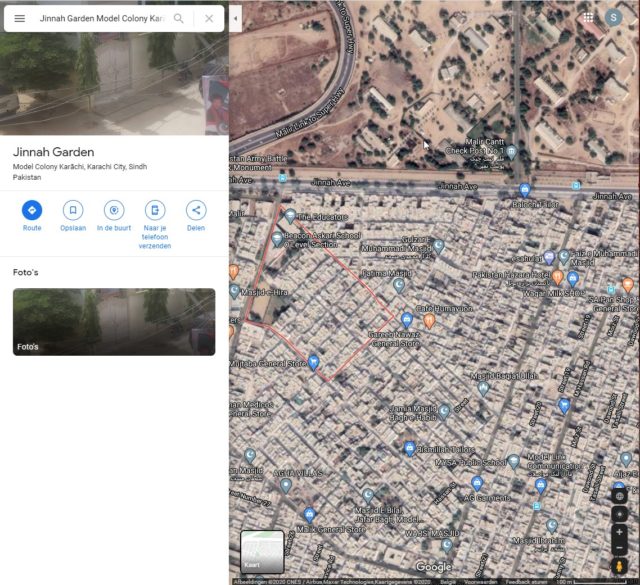Click the Delen label
640x585 pixels.
tap(196, 228)
